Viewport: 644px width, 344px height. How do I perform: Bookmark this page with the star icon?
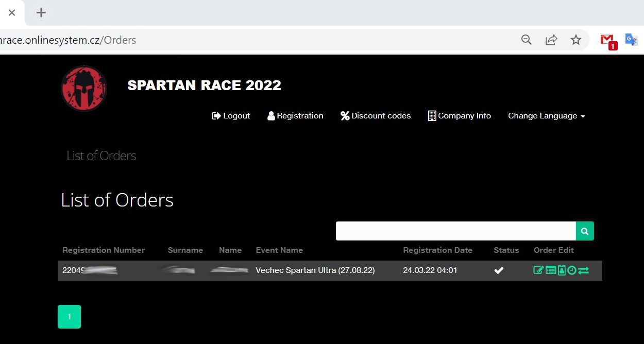coord(576,40)
